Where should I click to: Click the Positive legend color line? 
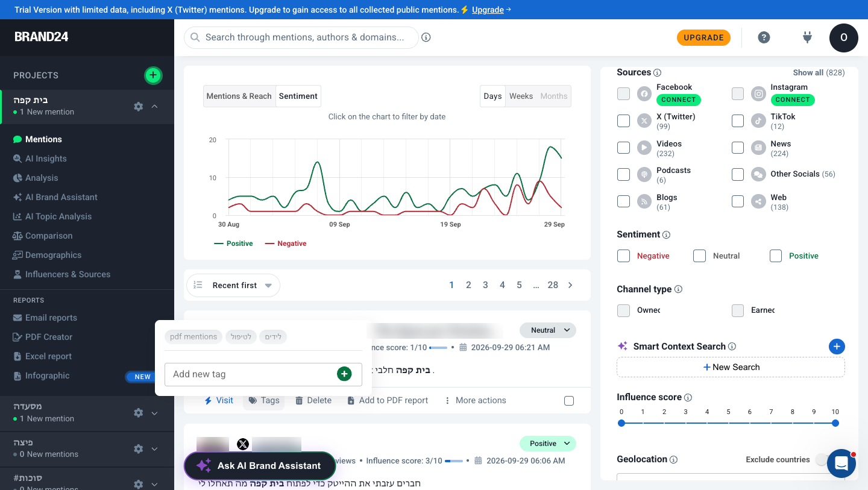(219, 243)
